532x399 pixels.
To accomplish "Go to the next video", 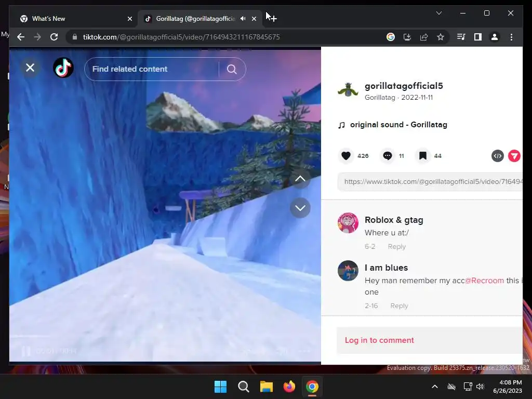I will 300,208.
